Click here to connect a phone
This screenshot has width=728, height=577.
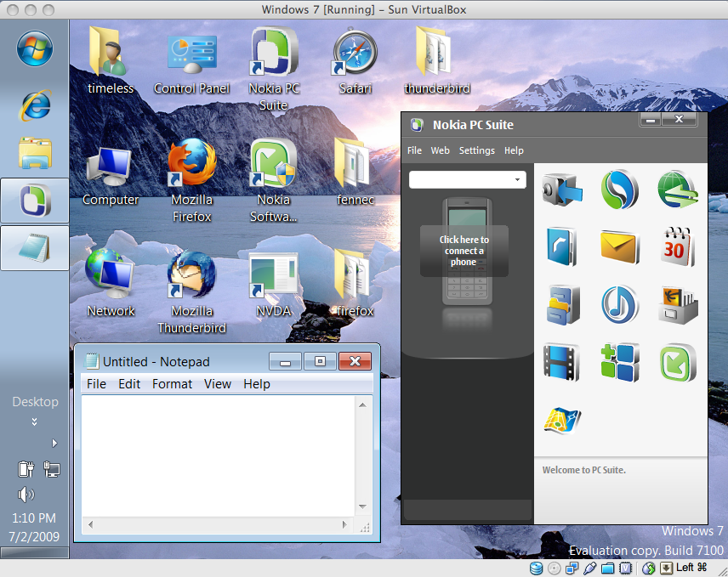464,251
